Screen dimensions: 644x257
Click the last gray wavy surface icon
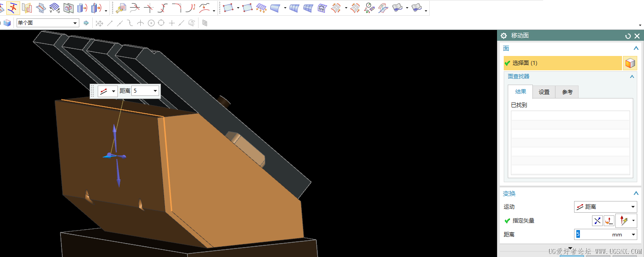click(416, 8)
